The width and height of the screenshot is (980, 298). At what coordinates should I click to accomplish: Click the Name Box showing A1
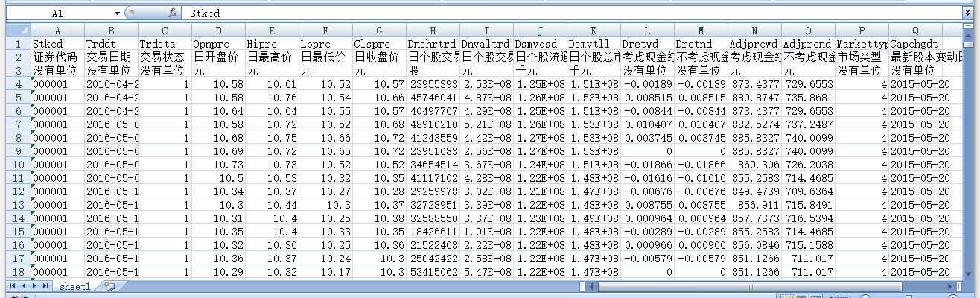point(58,13)
